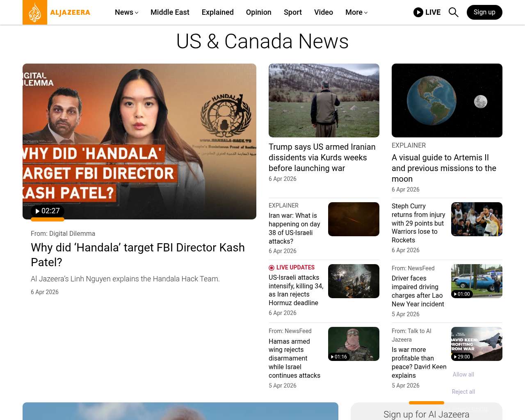Click the 'Sign up for Al Jazeera' heading
The image size is (525, 420).
click(427, 415)
